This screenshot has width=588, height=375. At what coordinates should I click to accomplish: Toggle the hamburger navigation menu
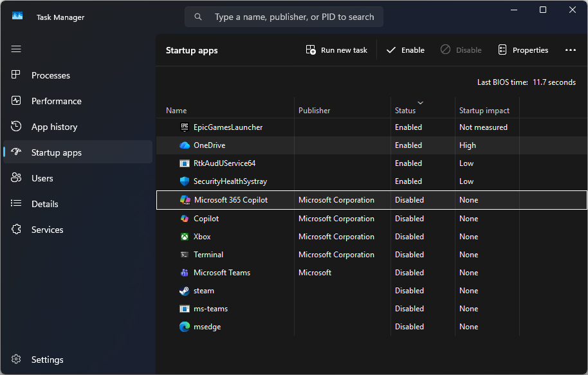point(16,49)
